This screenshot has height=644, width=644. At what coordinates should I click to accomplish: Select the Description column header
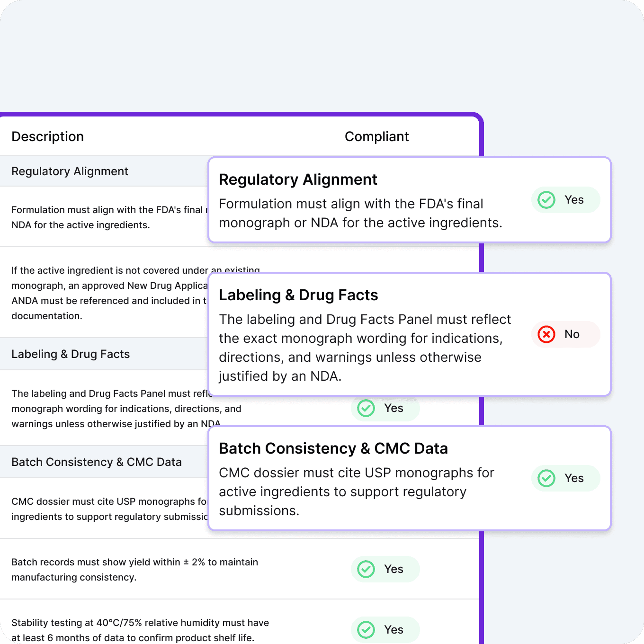47,136
